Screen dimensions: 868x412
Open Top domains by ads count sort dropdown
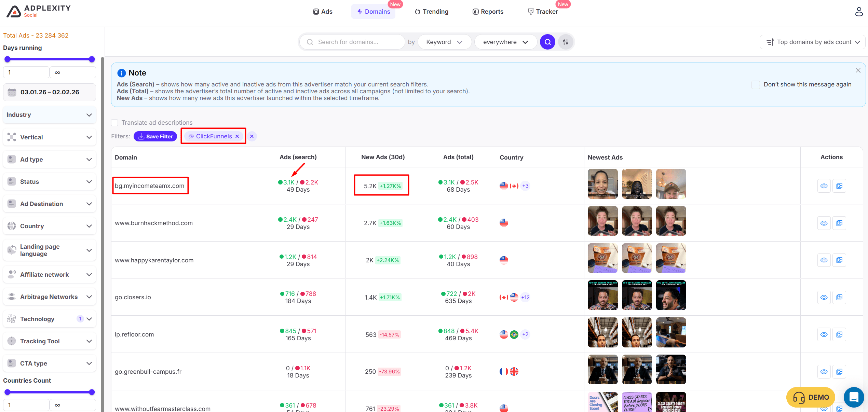[x=813, y=42]
